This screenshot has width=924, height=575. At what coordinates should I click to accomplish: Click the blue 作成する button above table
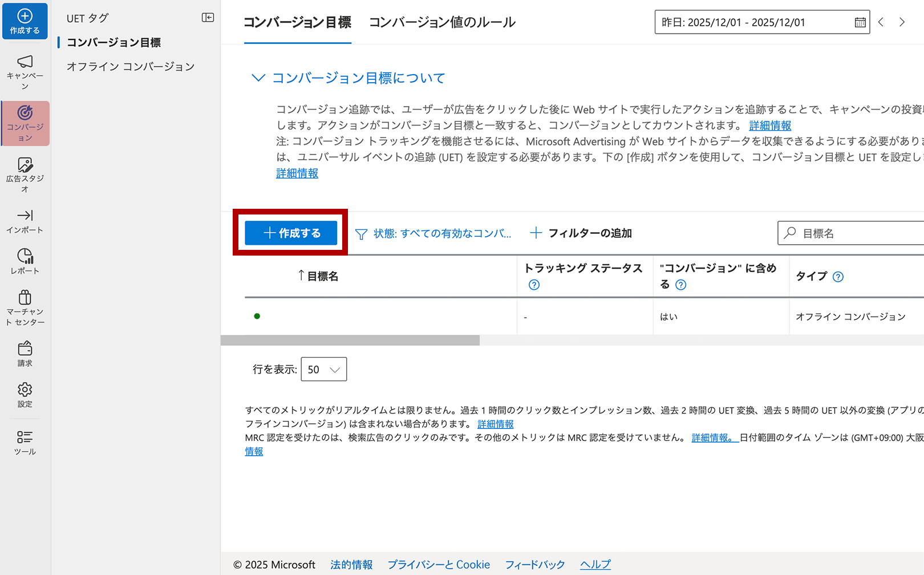(x=291, y=233)
